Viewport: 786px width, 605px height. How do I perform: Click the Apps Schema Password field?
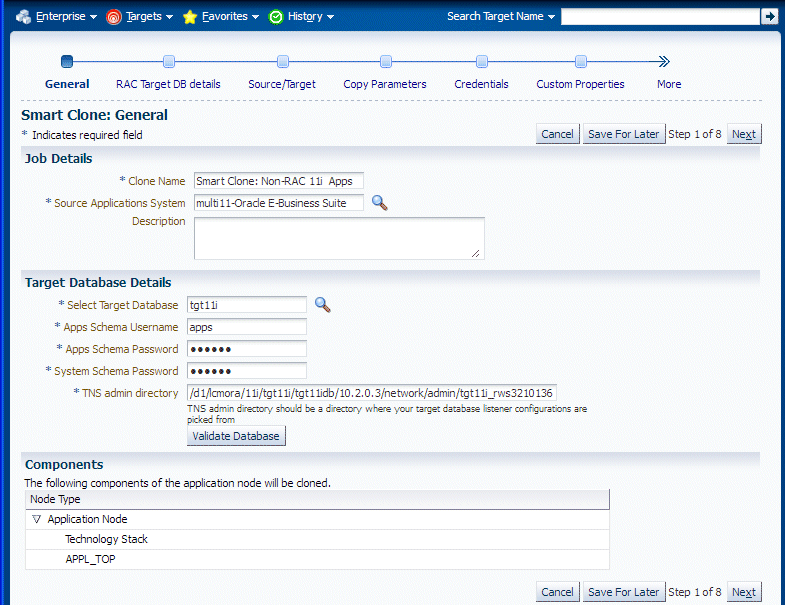point(247,349)
